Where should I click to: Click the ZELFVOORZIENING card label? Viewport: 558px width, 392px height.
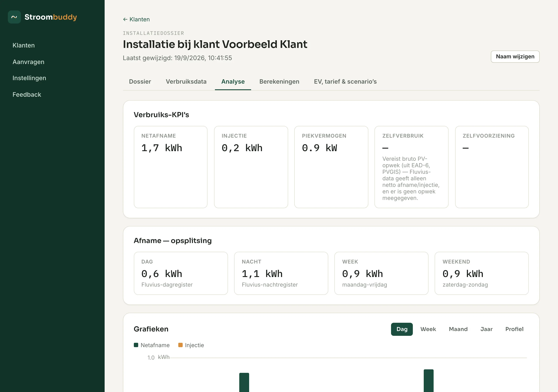pos(488,136)
